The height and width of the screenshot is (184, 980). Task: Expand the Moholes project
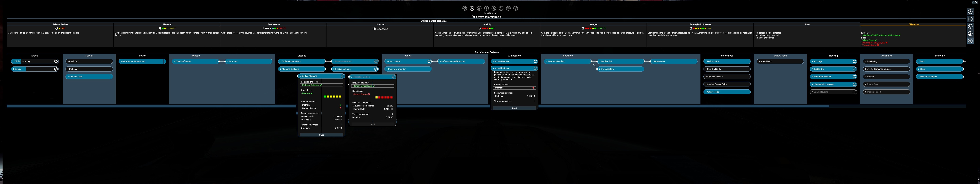pyautogui.click(x=89, y=69)
